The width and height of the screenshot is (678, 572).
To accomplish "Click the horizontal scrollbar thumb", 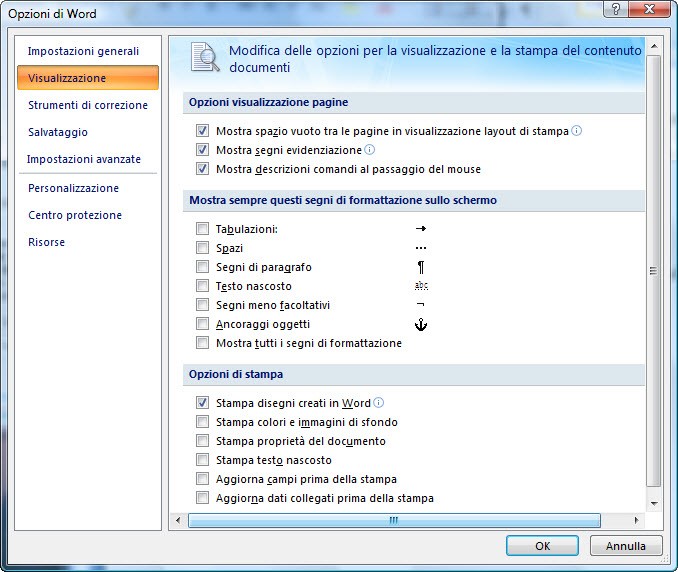I will (394, 521).
